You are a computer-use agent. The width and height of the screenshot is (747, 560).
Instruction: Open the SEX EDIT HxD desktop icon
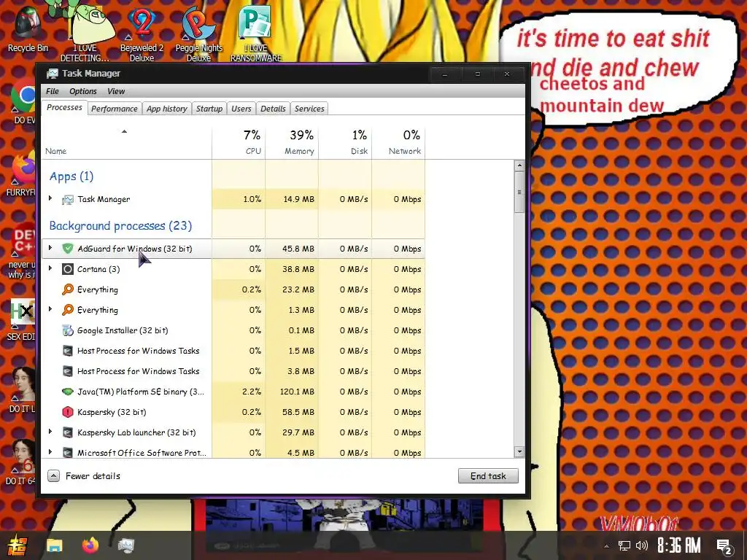click(x=22, y=319)
